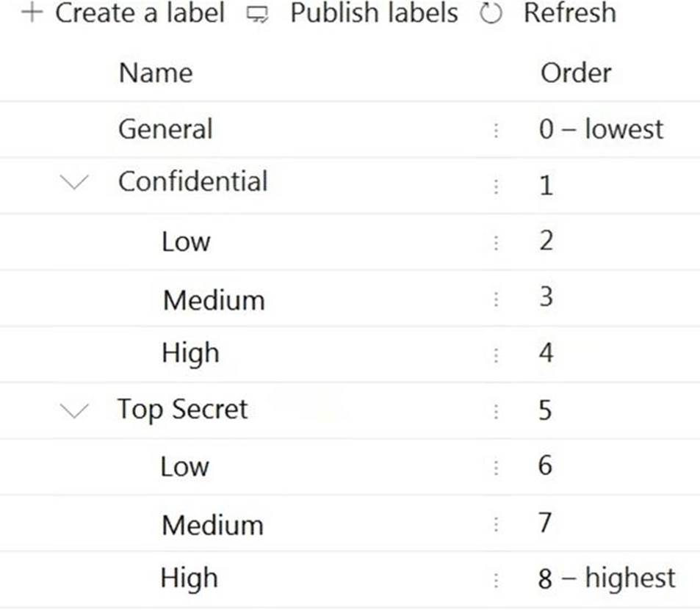The image size is (700, 610).
Task: Click the plus icon for Create a label
Action: [31, 13]
